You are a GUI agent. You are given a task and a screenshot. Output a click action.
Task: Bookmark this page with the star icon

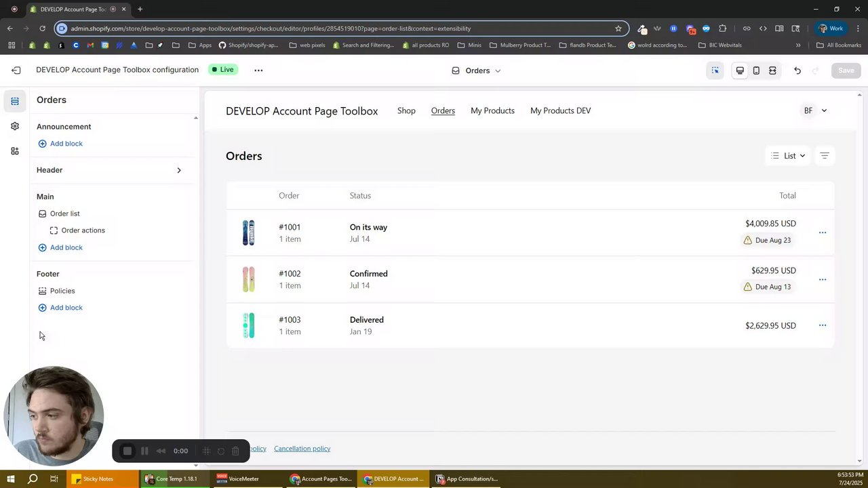[618, 28]
